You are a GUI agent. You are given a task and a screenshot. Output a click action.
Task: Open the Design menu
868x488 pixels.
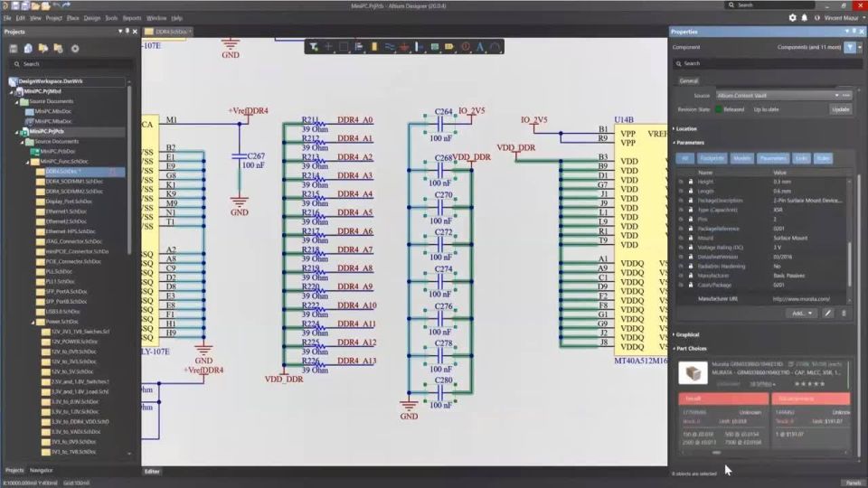pos(92,18)
